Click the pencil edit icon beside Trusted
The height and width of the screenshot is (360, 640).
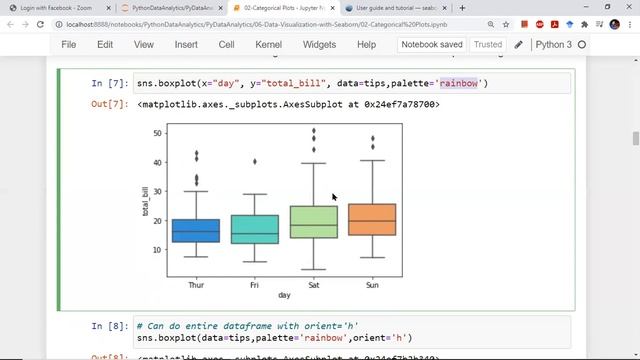pos(518,44)
